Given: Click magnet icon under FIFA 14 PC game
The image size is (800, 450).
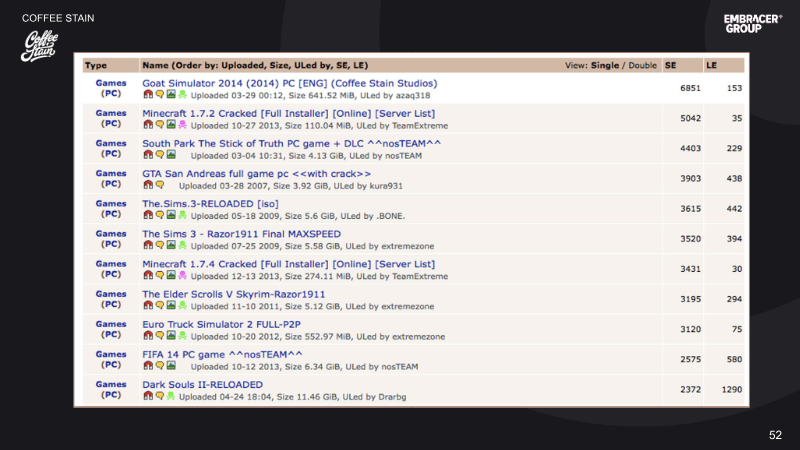Looking at the screenshot, I should point(148,365).
